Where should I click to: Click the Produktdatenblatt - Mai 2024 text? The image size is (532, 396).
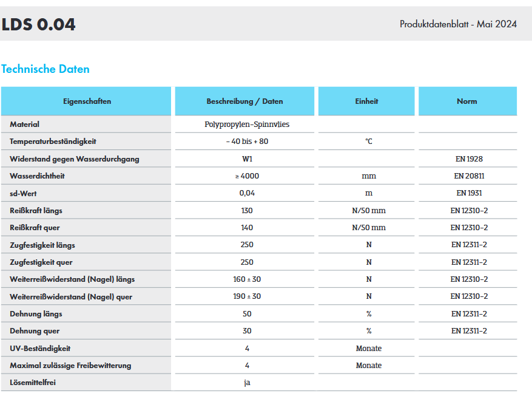[458, 24]
